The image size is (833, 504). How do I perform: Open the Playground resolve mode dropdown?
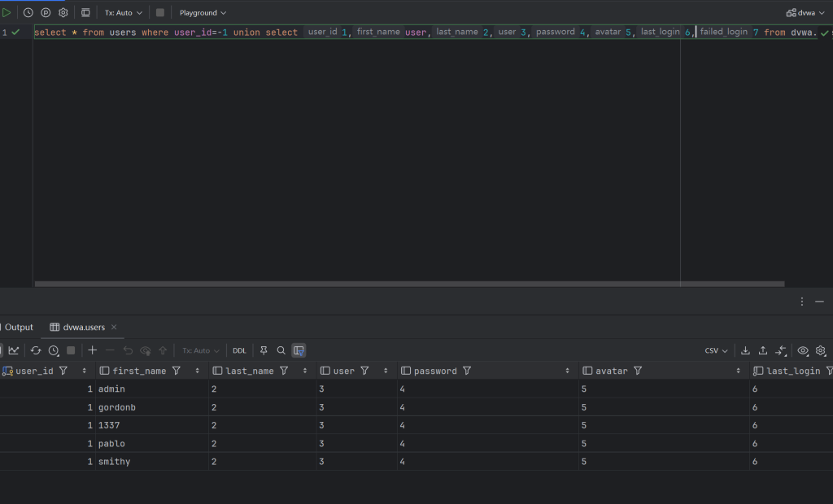click(x=203, y=12)
